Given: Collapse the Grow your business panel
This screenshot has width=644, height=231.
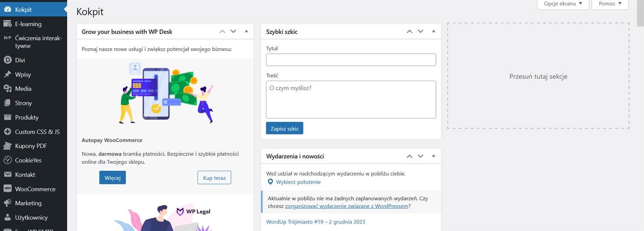Looking at the screenshot, I should [246, 31].
